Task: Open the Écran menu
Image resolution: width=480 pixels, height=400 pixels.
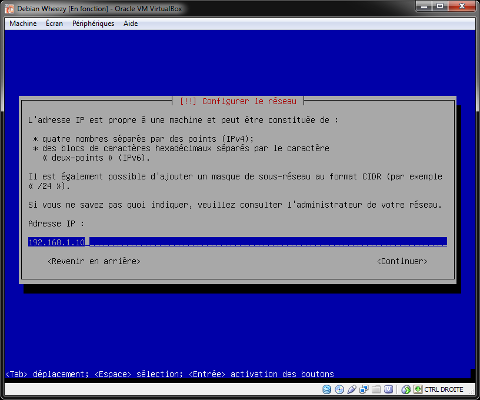Action: pos(54,24)
